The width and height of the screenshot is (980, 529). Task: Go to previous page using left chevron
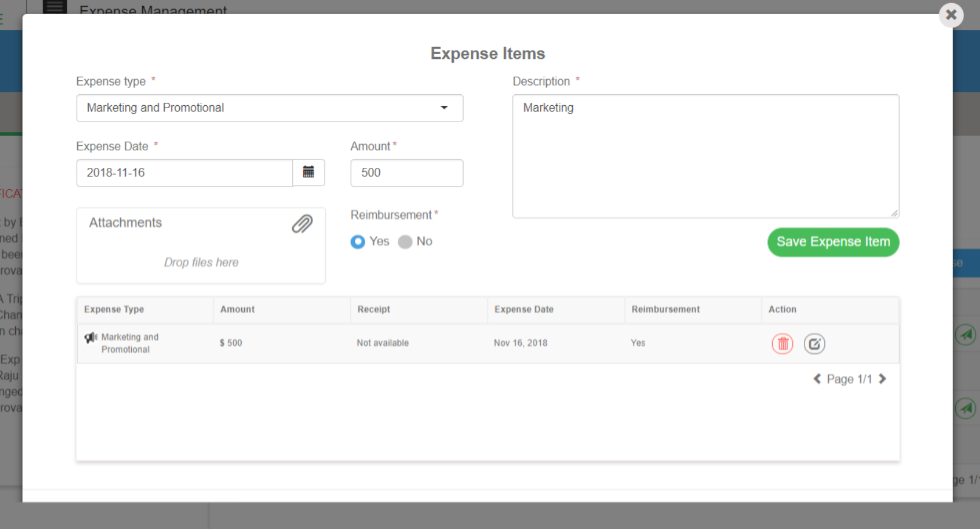pyautogui.click(x=817, y=379)
